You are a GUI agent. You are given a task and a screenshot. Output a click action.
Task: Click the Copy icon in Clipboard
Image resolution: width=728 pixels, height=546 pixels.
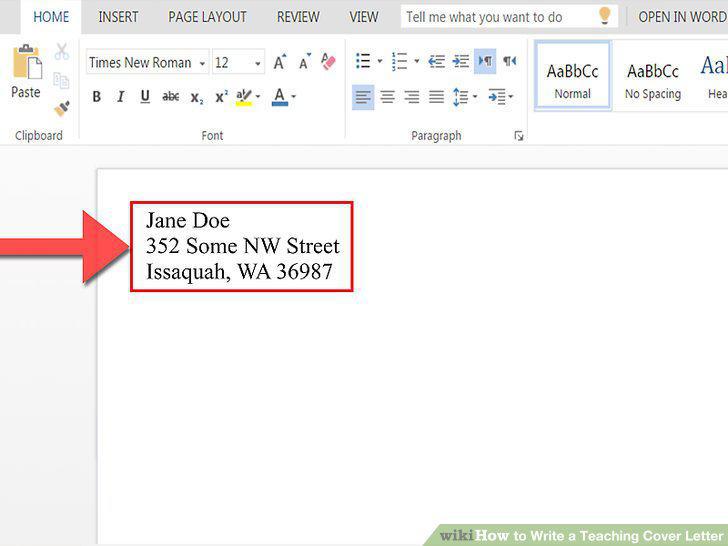pos(61,80)
